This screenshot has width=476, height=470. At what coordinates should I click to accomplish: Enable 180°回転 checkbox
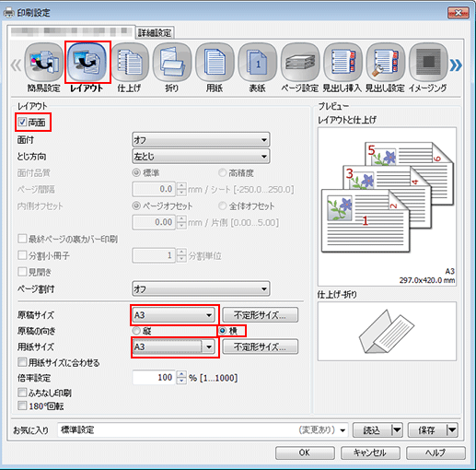point(22,405)
